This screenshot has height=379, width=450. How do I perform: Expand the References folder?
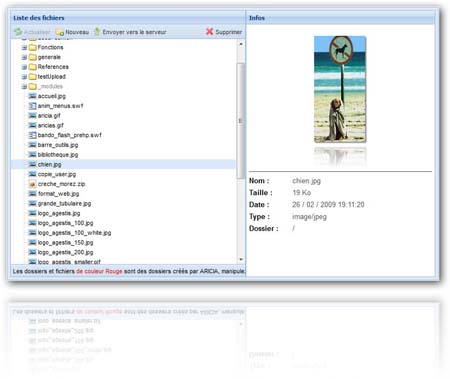[x=24, y=67]
